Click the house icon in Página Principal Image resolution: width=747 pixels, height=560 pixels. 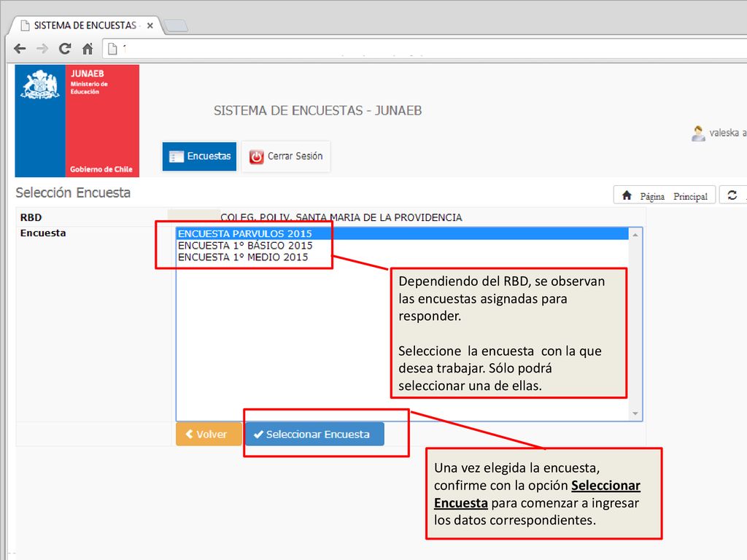(x=627, y=195)
